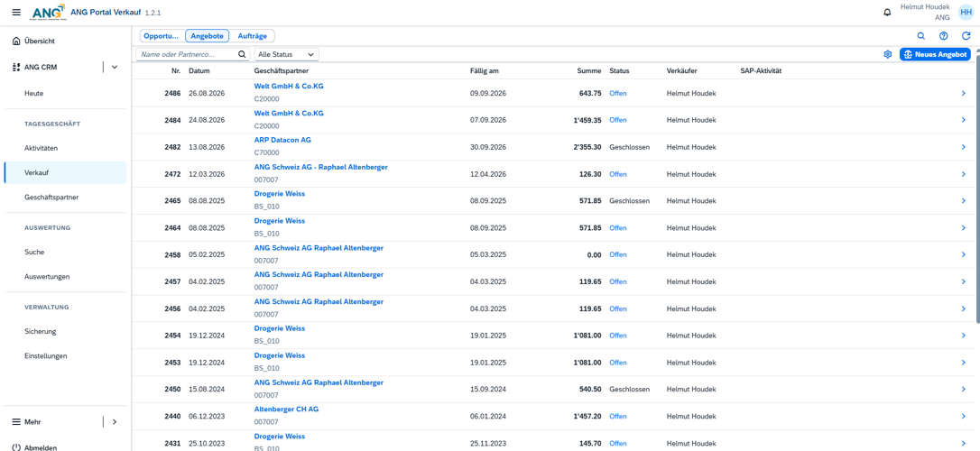Select Verkauf in sidebar
Screen dimensions: 980x451
(65, 172)
